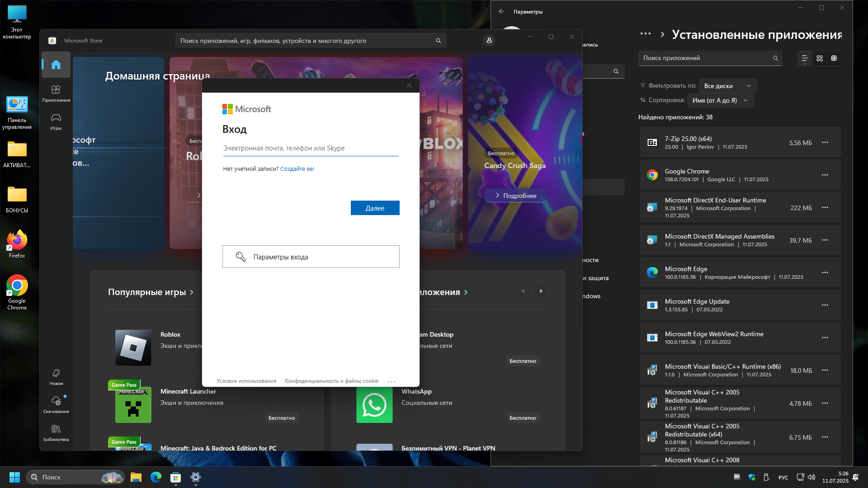Screen dimensions: 868x488
Task: Open WhatsApp app icon in Store
Action: pos(374,405)
